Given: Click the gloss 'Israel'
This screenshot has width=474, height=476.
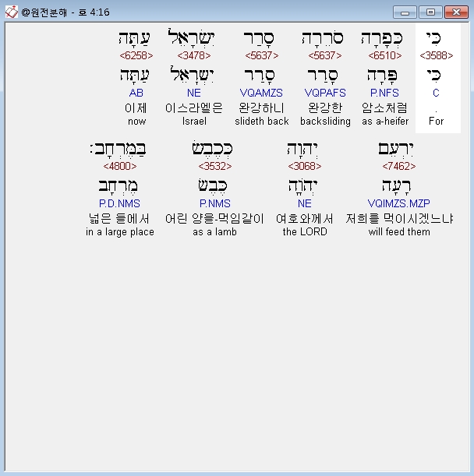Looking at the screenshot, I should click(194, 121).
